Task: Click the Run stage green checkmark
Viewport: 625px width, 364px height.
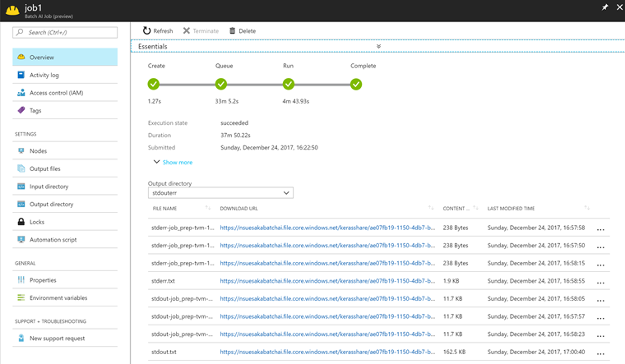Action: [x=289, y=84]
